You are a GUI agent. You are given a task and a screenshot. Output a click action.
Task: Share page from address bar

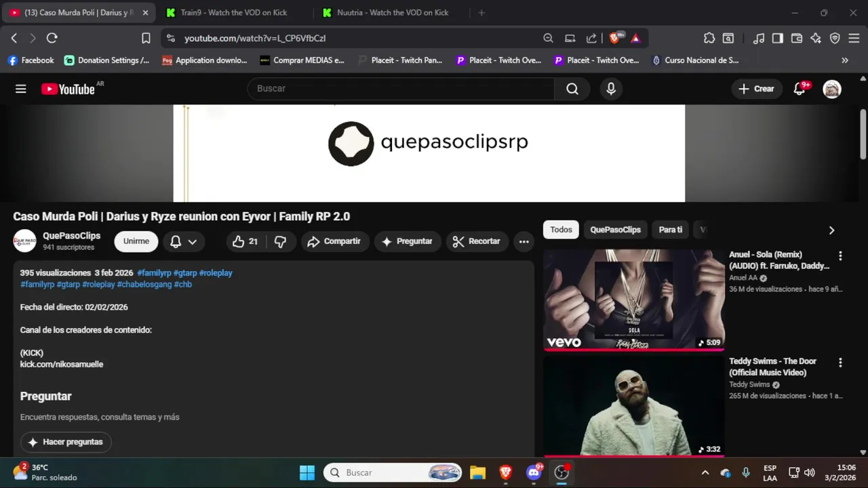(x=591, y=38)
